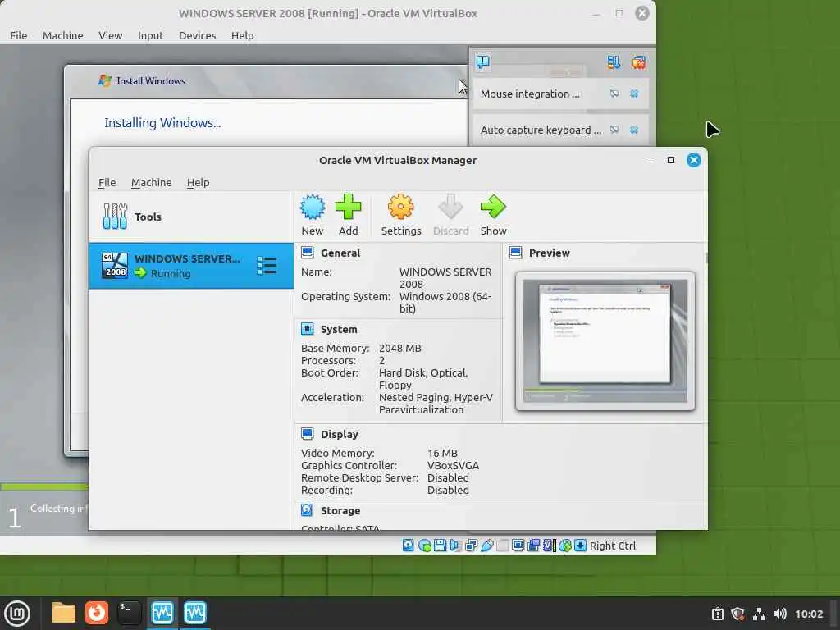The height and width of the screenshot is (630, 840).
Task: Click the hard disk activity status bar icon
Action: (x=409, y=546)
